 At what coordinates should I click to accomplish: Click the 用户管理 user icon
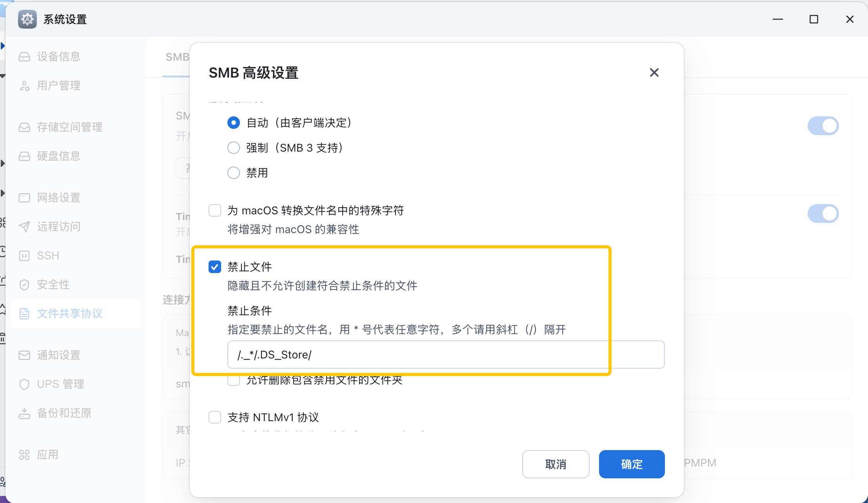(x=24, y=86)
